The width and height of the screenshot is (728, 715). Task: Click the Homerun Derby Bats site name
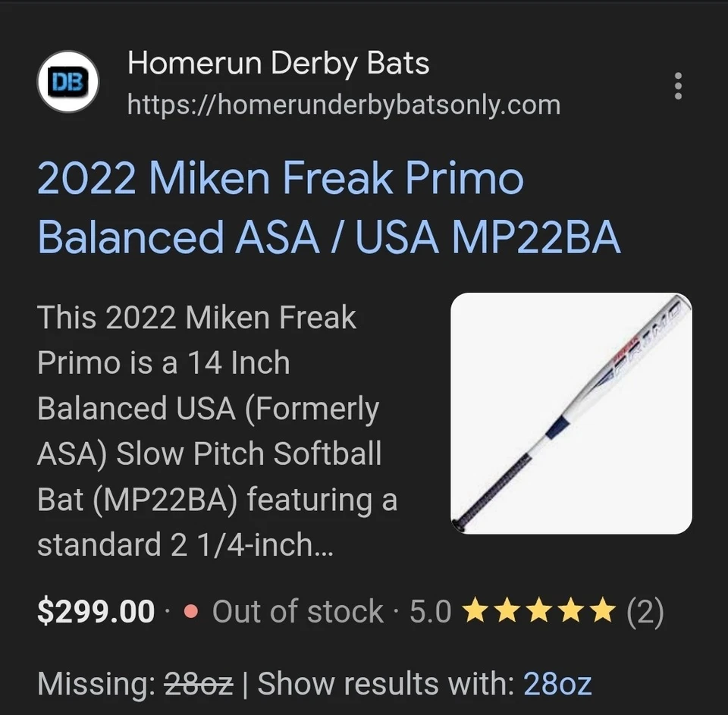tap(278, 63)
